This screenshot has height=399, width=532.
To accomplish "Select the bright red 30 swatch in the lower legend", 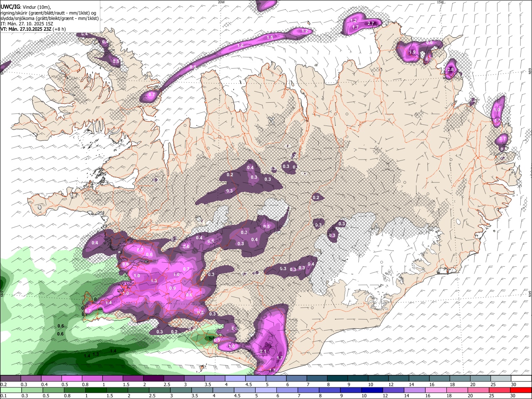I will (521, 390).
